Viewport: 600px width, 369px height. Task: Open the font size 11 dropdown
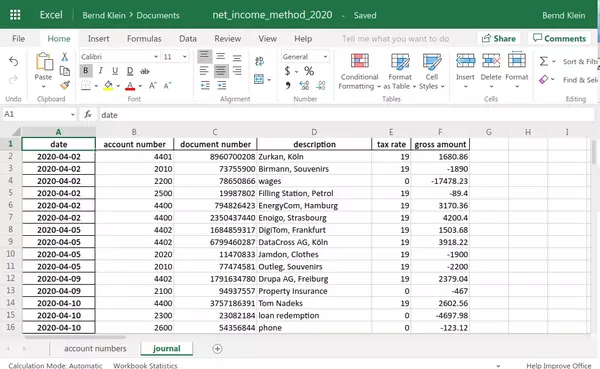pyautogui.click(x=185, y=57)
